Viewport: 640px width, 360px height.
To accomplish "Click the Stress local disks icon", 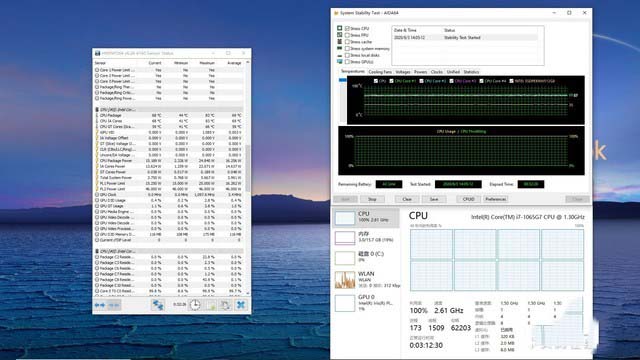I will tap(340, 55).
